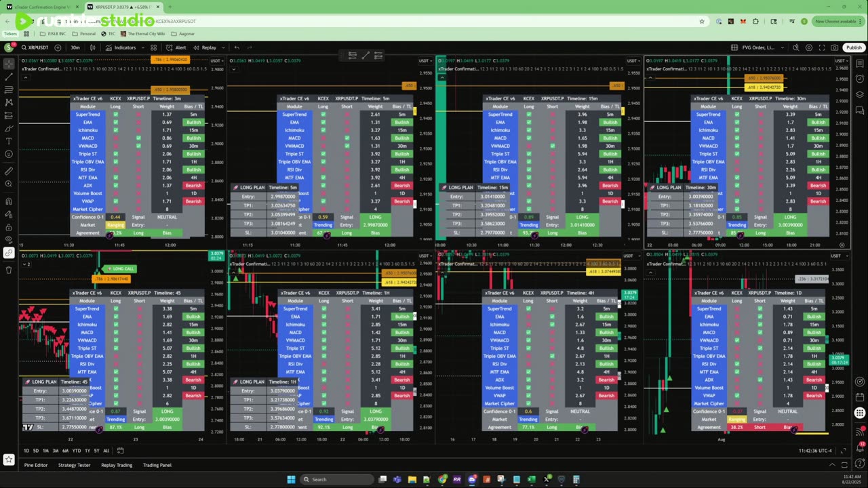The height and width of the screenshot is (488, 868).
Task: Click the Alert button
Action: pos(176,47)
